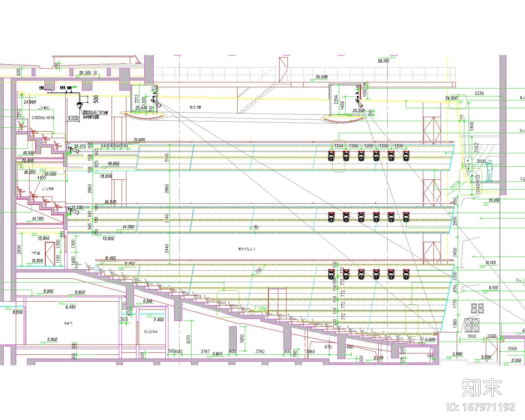Click the 1450 vertical dimension
525x420 pixels.
(x=342, y=105)
